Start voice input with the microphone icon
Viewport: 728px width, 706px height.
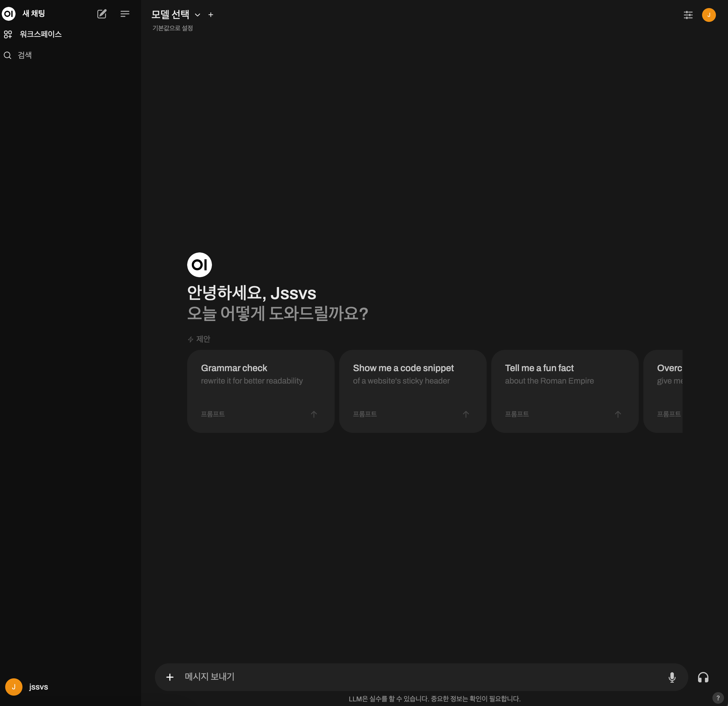click(672, 677)
